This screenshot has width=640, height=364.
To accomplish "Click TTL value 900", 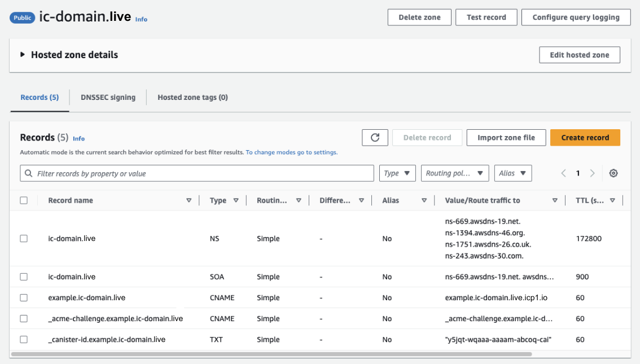I will (582, 277).
